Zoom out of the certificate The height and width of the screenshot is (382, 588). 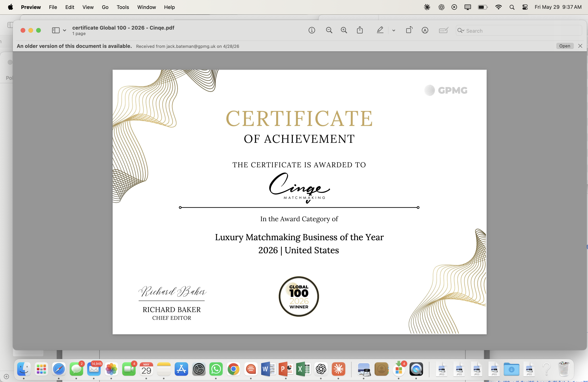329,30
